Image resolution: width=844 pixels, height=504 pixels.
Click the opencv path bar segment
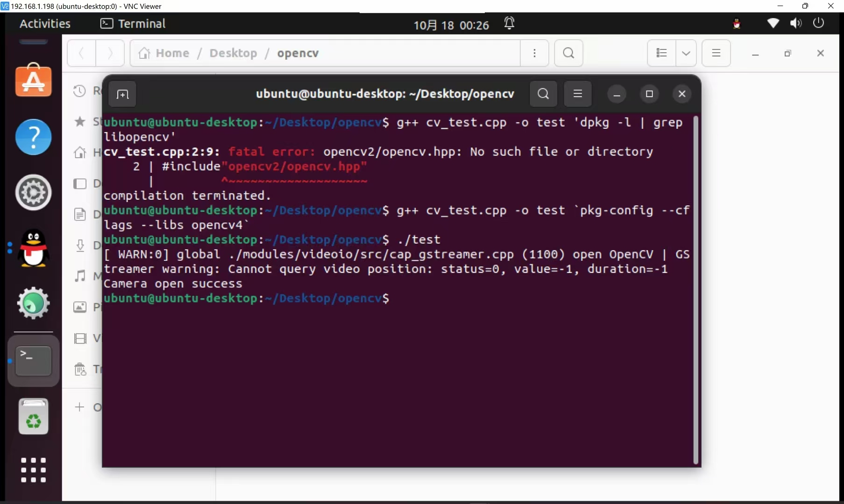(x=298, y=53)
